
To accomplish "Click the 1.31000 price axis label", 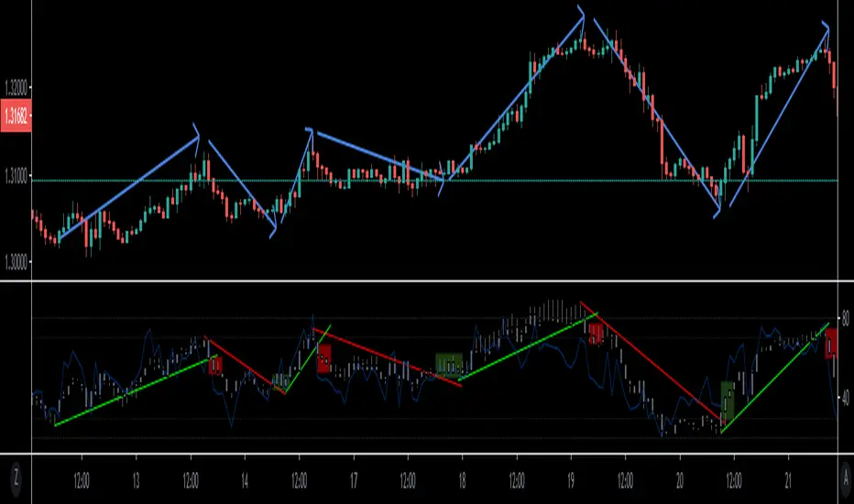I will click(x=16, y=177).
